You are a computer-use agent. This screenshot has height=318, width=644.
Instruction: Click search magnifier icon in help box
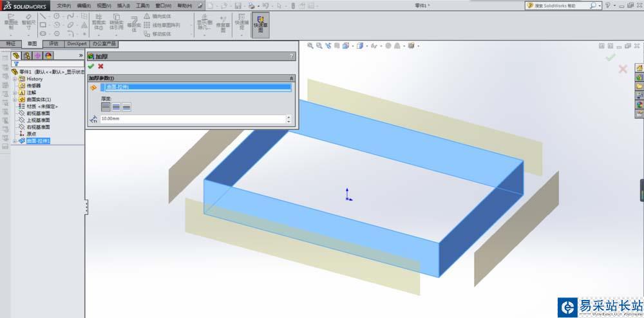593,6
